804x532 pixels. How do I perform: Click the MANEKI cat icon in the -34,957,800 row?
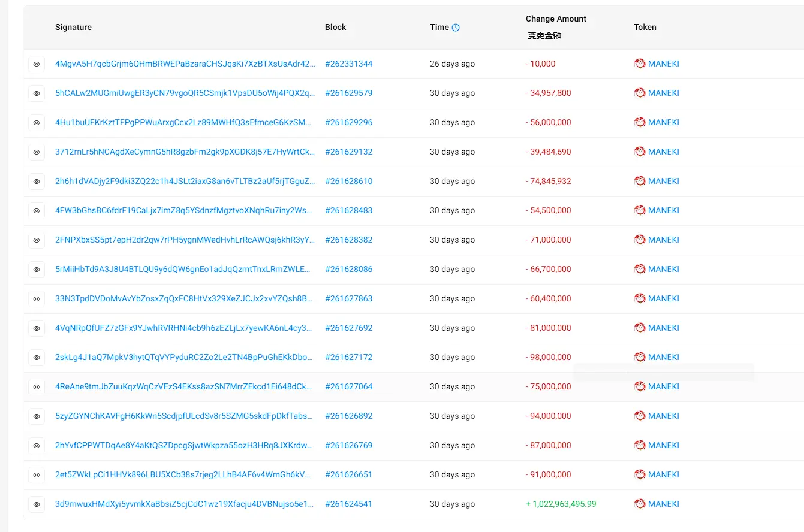640,93
